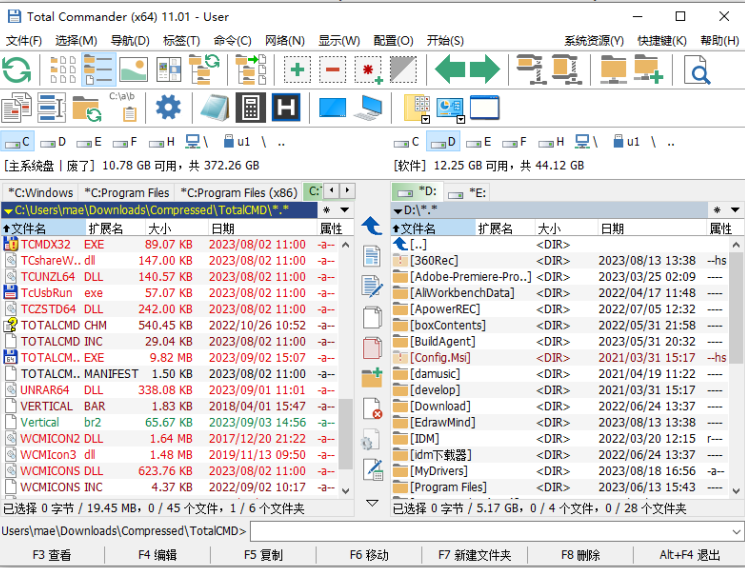Expand command line history dropdown
The width and height of the screenshot is (745, 568).
click(x=737, y=531)
